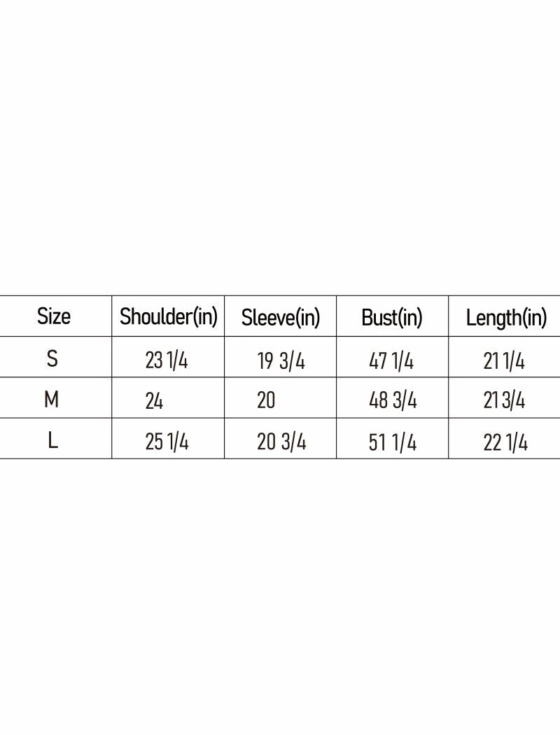The image size is (560, 735).
Task: Select the Bust(in) column header
Action: (x=392, y=318)
